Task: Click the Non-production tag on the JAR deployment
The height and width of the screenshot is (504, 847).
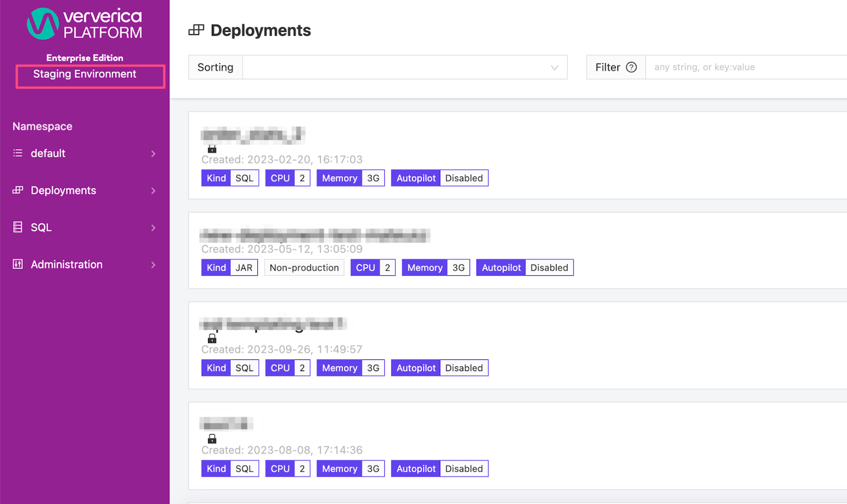Action: tap(304, 267)
